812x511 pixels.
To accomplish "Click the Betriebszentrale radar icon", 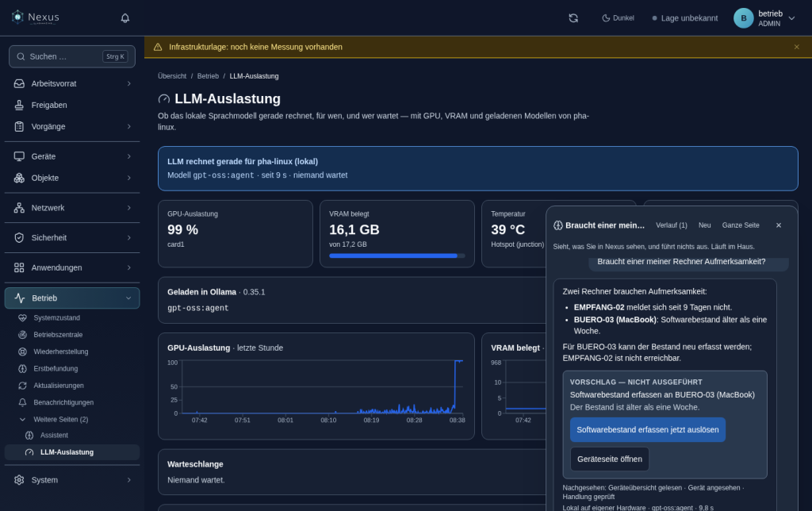I will click(22, 335).
